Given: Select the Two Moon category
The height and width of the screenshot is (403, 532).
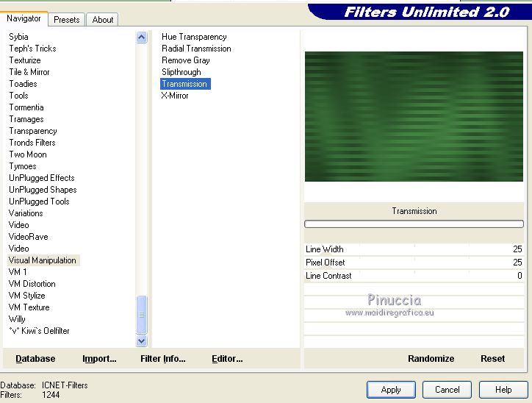Looking at the screenshot, I should pos(28,154).
